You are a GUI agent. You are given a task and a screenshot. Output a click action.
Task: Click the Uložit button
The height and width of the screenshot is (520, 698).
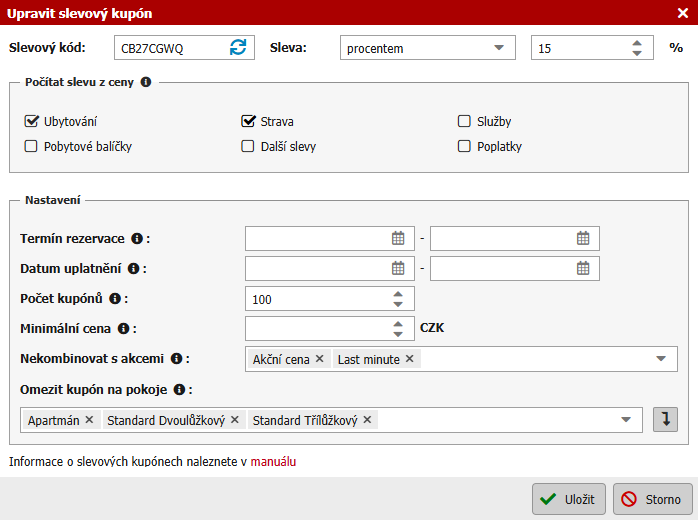pos(568,499)
